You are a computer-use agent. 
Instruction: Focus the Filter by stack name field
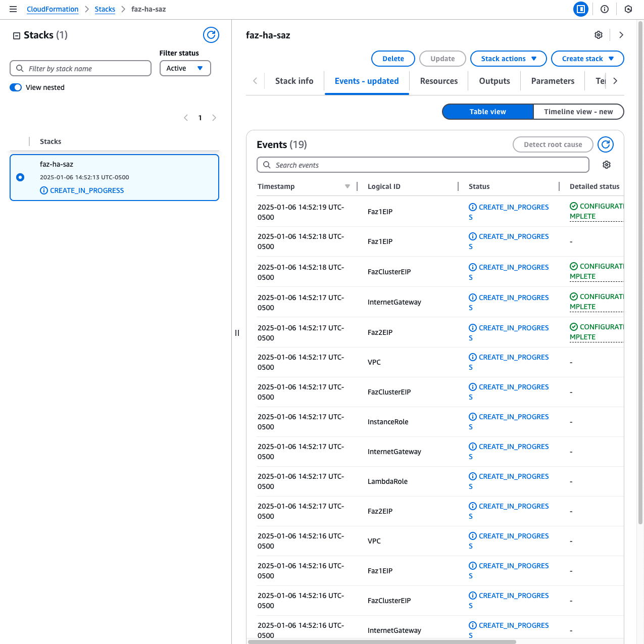(x=80, y=68)
